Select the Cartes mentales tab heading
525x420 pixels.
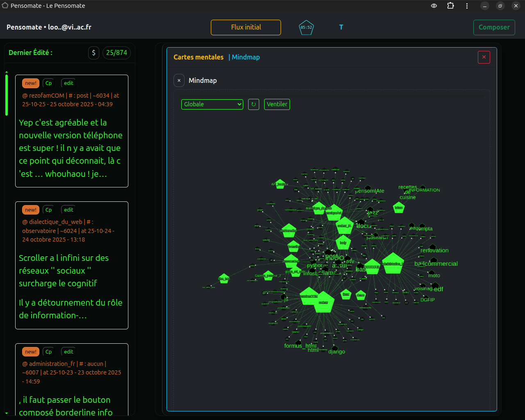point(199,57)
